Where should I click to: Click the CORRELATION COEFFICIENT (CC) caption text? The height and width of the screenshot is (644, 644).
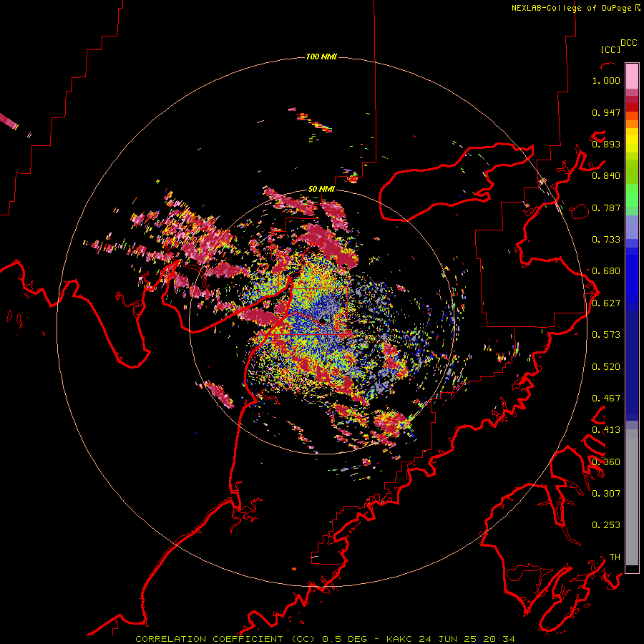click(x=225, y=639)
